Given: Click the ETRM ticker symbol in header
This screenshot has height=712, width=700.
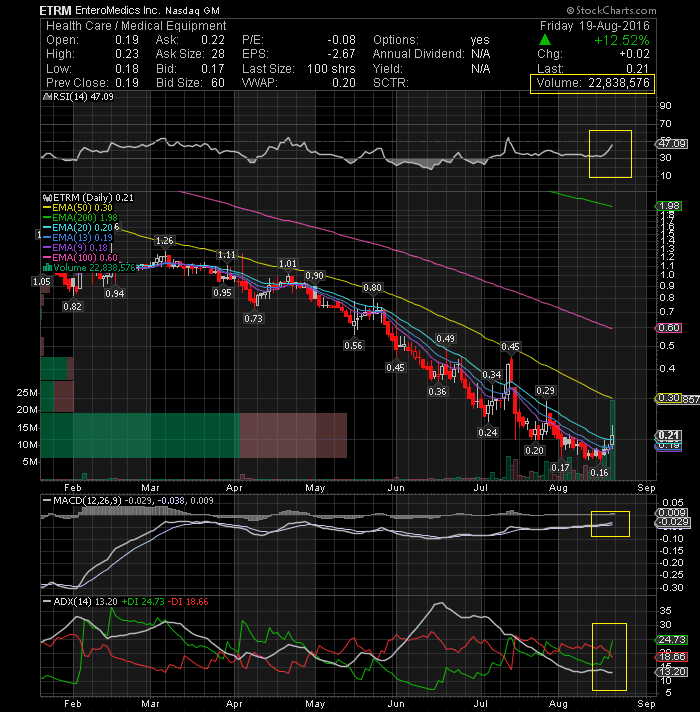Looking at the screenshot, I should click(x=55, y=10).
